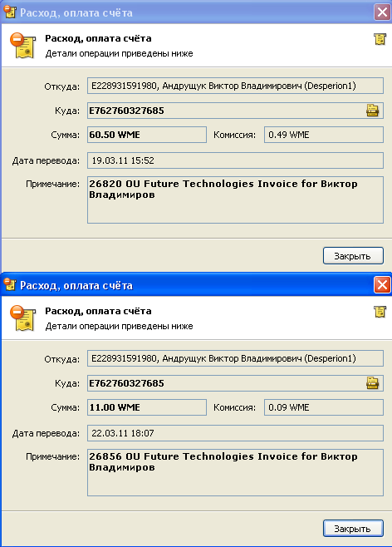This screenshot has width=392, height=547.
Task: Click the 'Примечание:' label in upper dialog
Action: [x=52, y=184]
